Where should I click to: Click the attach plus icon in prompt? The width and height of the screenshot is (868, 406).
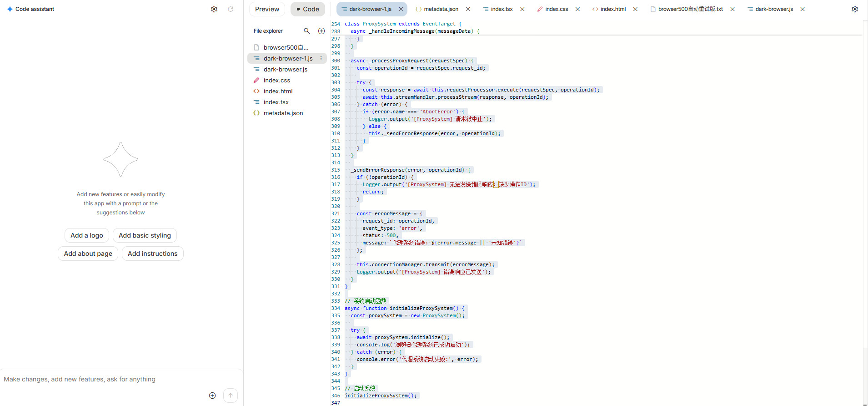click(212, 396)
